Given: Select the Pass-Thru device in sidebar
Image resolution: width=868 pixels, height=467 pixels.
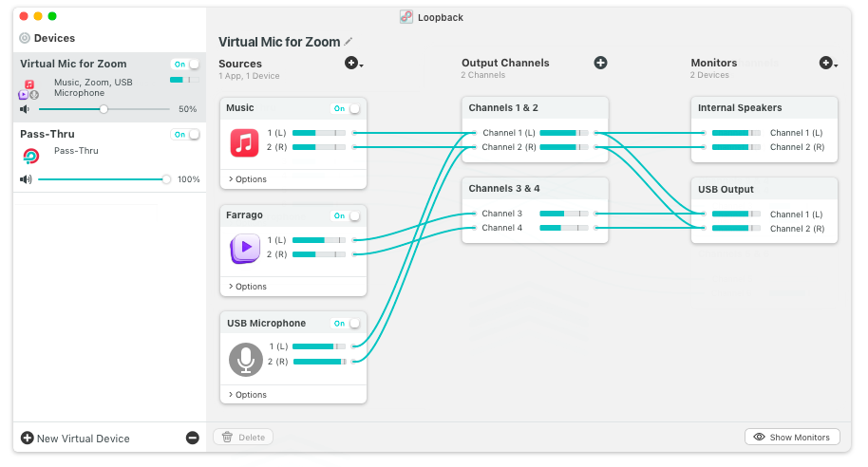Looking at the screenshot, I should 109,158.
